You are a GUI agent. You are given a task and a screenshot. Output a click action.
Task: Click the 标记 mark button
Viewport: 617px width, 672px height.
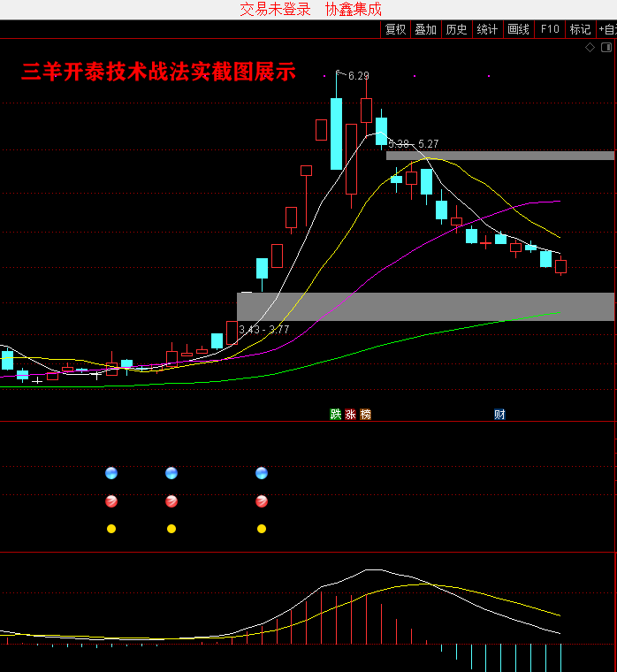[580, 29]
